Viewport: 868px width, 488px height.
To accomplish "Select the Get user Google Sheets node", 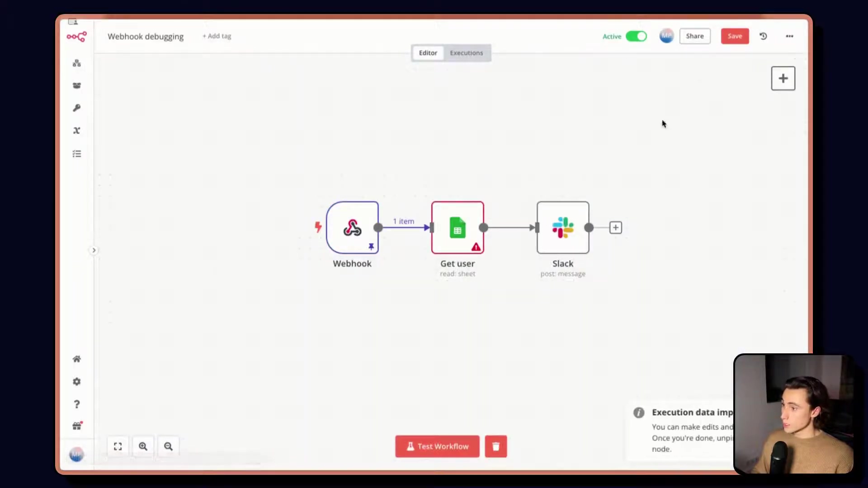I will [458, 227].
